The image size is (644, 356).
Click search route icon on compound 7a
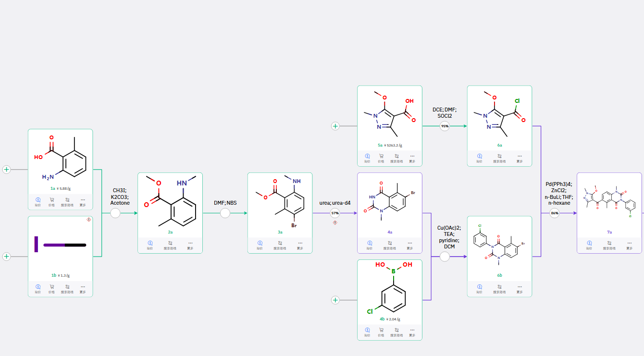pos(609,244)
